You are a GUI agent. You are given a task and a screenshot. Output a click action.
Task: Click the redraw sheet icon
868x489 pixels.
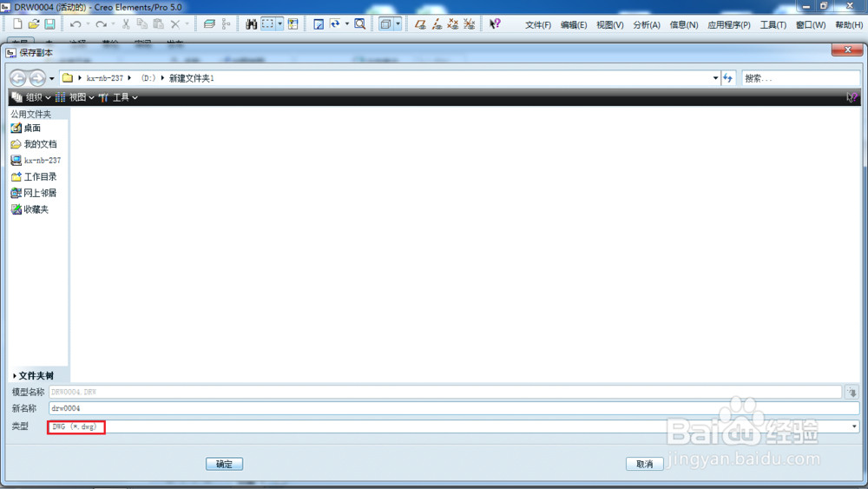click(x=319, y=23)
